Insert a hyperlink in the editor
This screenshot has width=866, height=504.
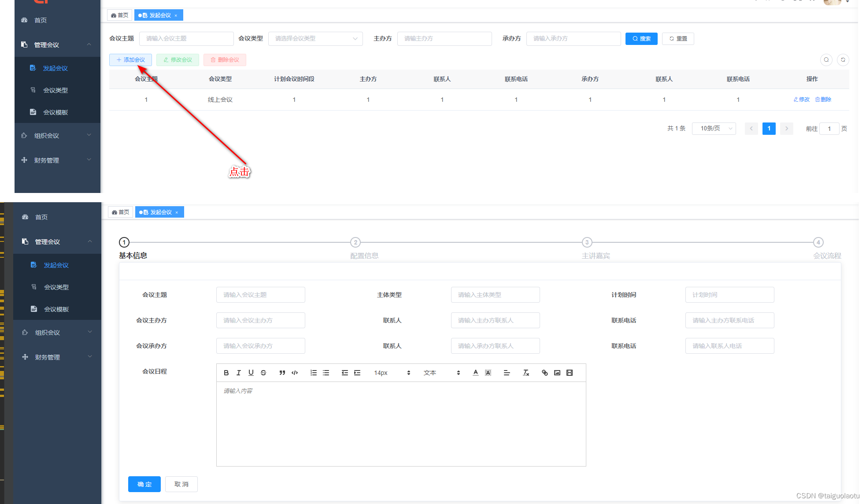pos(544,373)
